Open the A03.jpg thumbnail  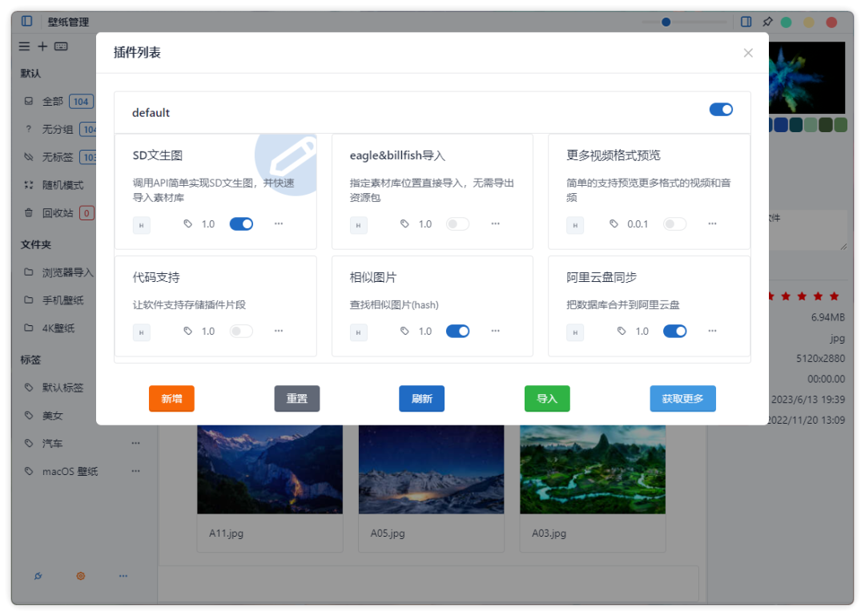(x=593, y=469)
